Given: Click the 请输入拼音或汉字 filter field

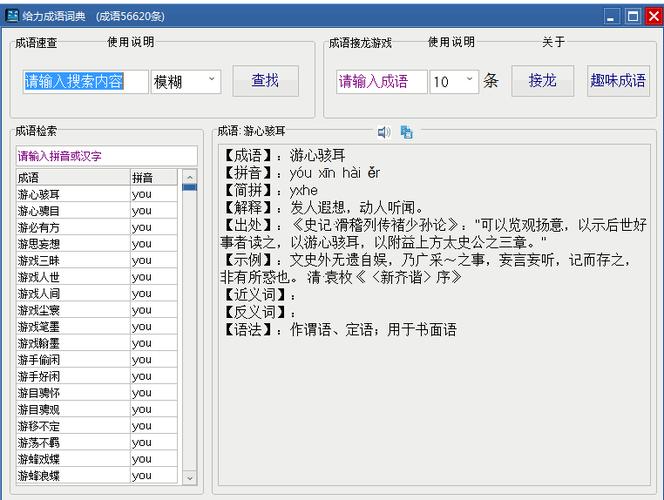Looking at the screenshot, I should [105, 156].
